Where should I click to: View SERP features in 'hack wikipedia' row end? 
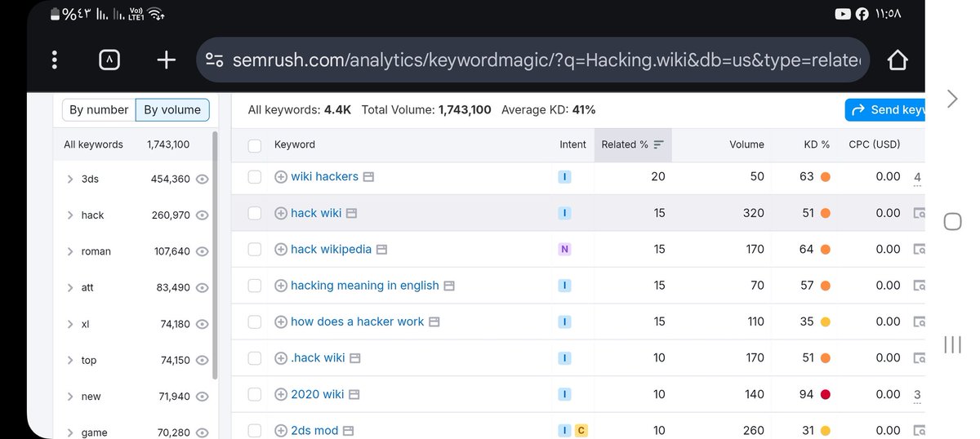[919, 249]
